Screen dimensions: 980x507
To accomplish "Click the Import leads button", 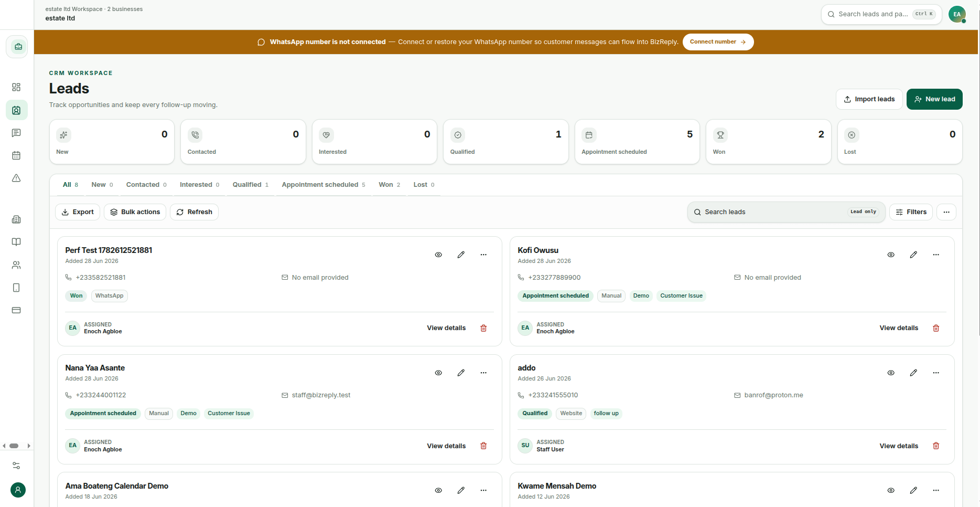I will [x=869, y=99].
